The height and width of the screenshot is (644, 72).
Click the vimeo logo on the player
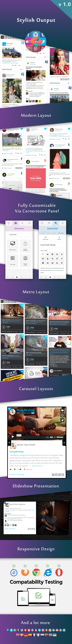point(60,437)
